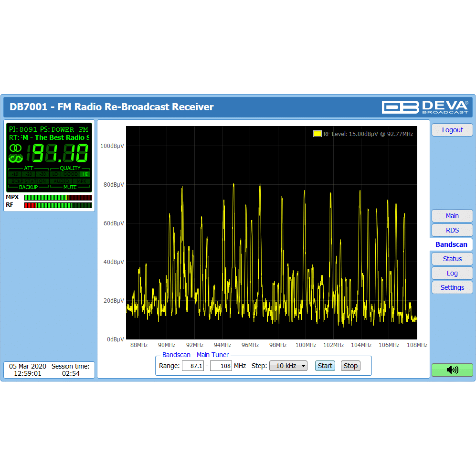This screenshot has height=476, width=476.
Task: Click the -10 attenuator indicator
Action: [14, 174]
